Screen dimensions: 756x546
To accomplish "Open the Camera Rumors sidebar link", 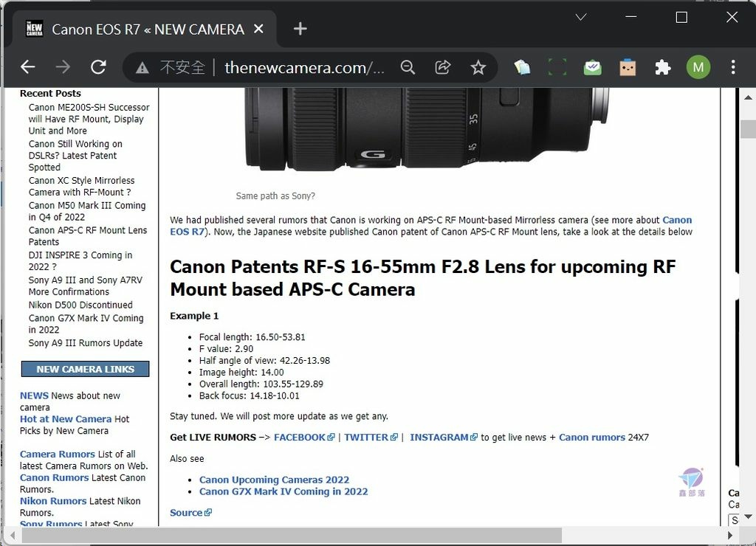I will pyautogui.click(x=58, y=454).
